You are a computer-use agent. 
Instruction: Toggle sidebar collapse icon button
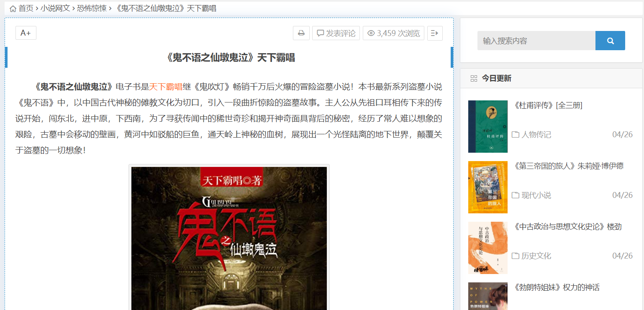tap(435, 33)
